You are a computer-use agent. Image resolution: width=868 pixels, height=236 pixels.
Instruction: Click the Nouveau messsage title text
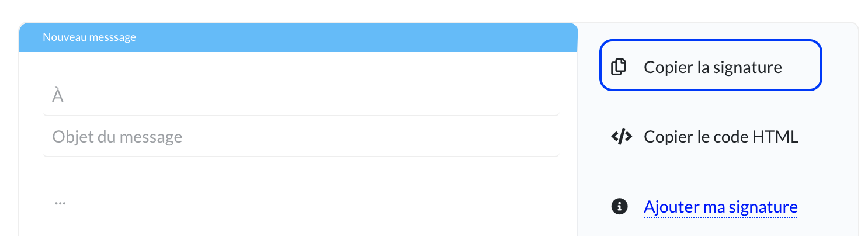point(89,37)
